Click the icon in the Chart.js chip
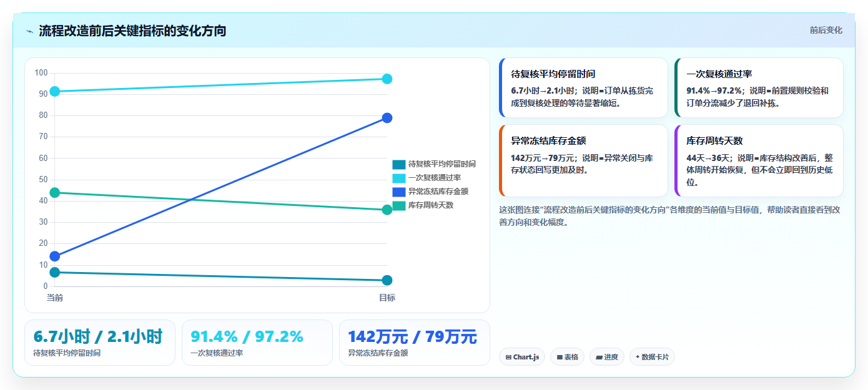This screenshot has height=390, width=868. point(508,358)
